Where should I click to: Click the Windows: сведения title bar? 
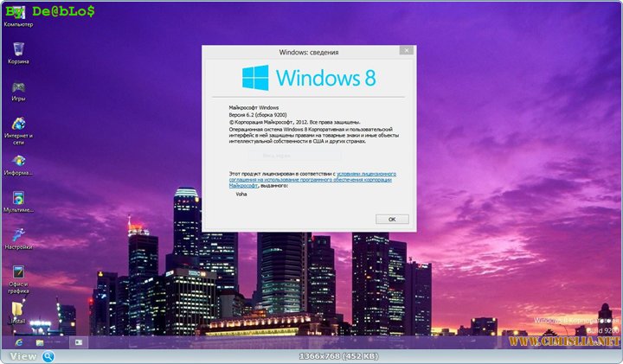(309, 52)
